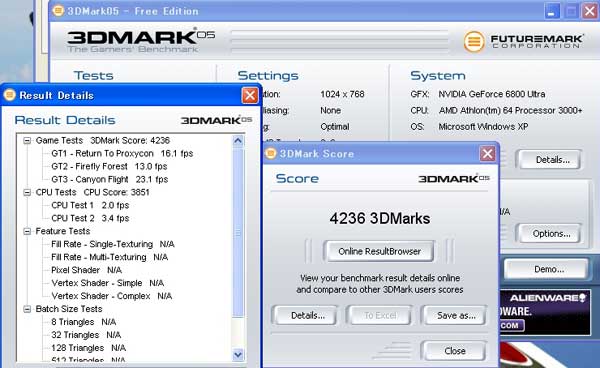
Task: Select CPU Test 2 3.4 fps row
Action: 90,218
